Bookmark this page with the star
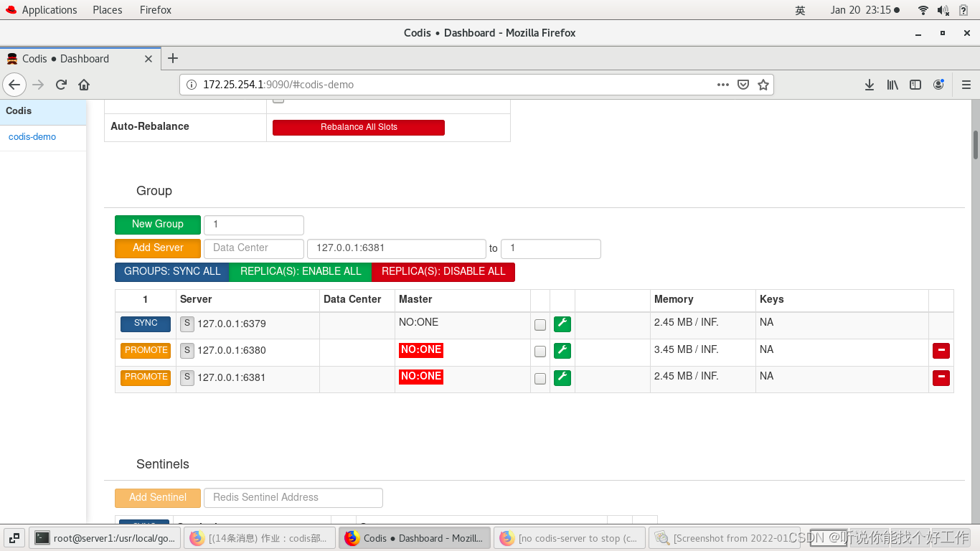The image size is (980, 551). click(763, 85)
